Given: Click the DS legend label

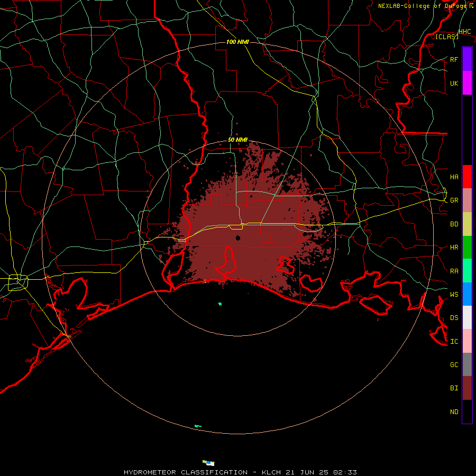Looking at the screenshot, I should [454, 318].
